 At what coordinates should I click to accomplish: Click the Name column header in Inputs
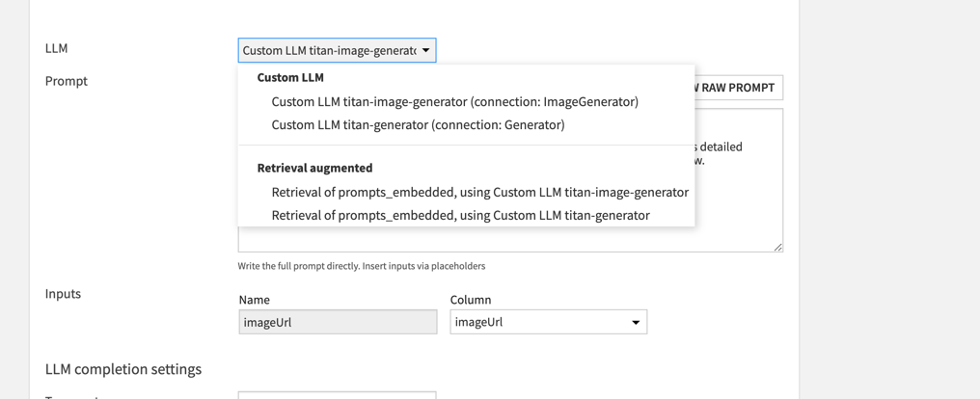coord(254,300)
